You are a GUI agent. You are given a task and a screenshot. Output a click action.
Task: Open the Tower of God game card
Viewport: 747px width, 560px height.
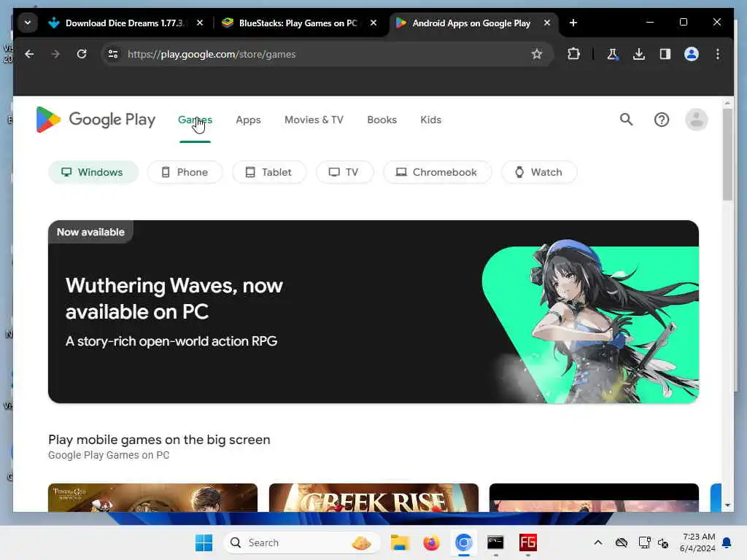[152, 497]
